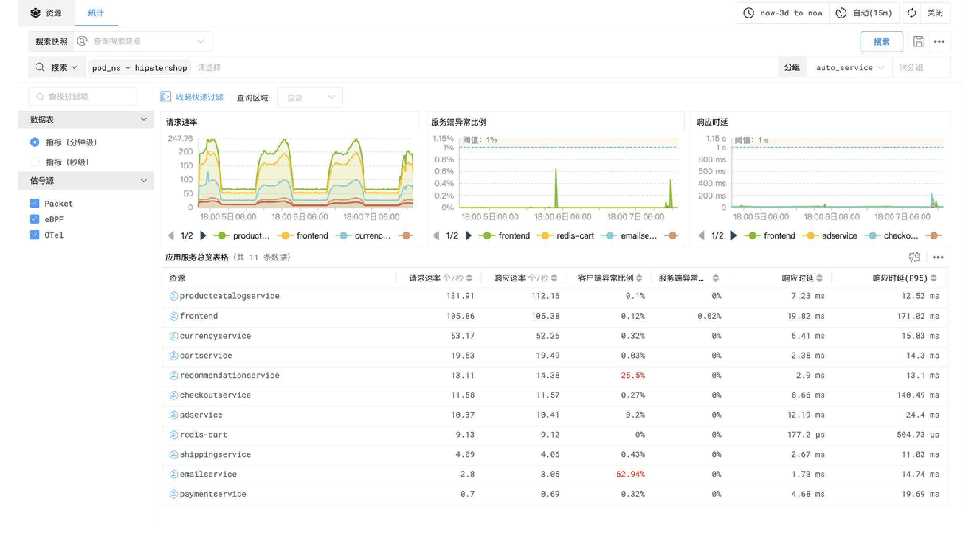The width and height of the screenshot is (980, 536).
Task: Open the clock icon time range picker
Action: pos(748,13)
